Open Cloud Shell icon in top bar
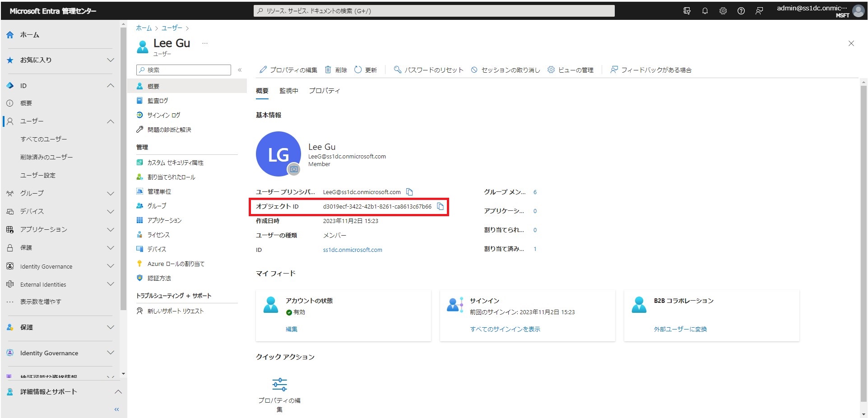 tap(687, 11)
